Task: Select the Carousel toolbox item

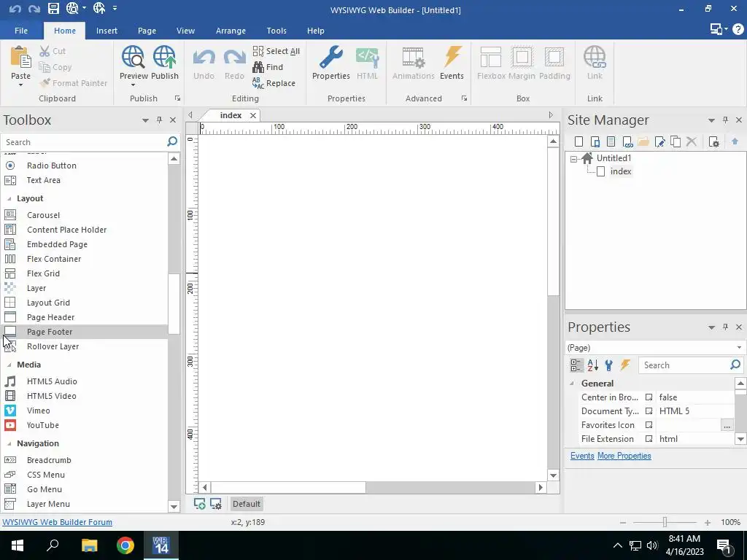Action: click(x=43, y=215)
